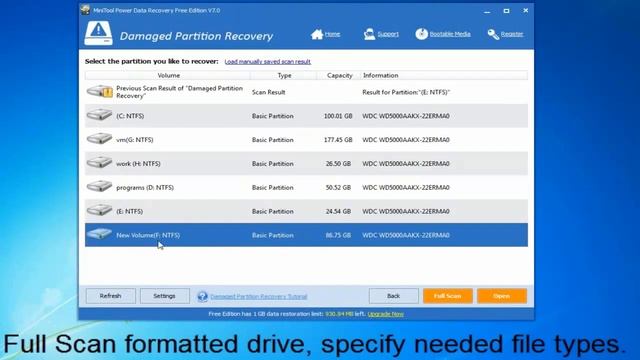Click drive icon for programs (D: NTFS)

pos(99,186)
